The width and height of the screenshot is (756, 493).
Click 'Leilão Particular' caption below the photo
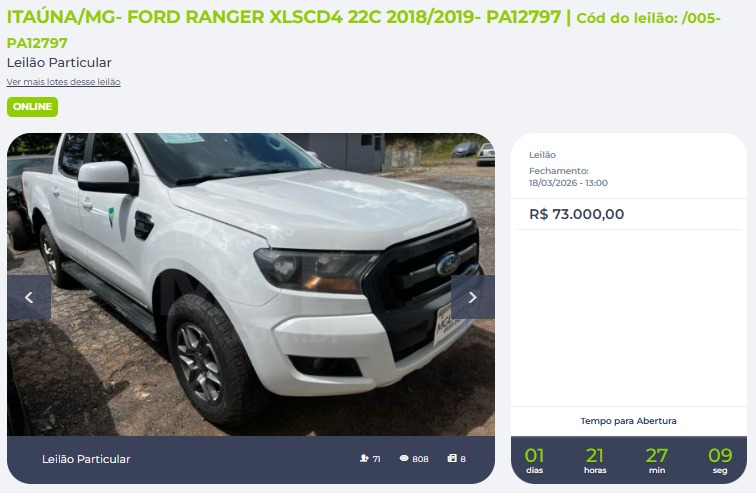(x=86, y=459)
